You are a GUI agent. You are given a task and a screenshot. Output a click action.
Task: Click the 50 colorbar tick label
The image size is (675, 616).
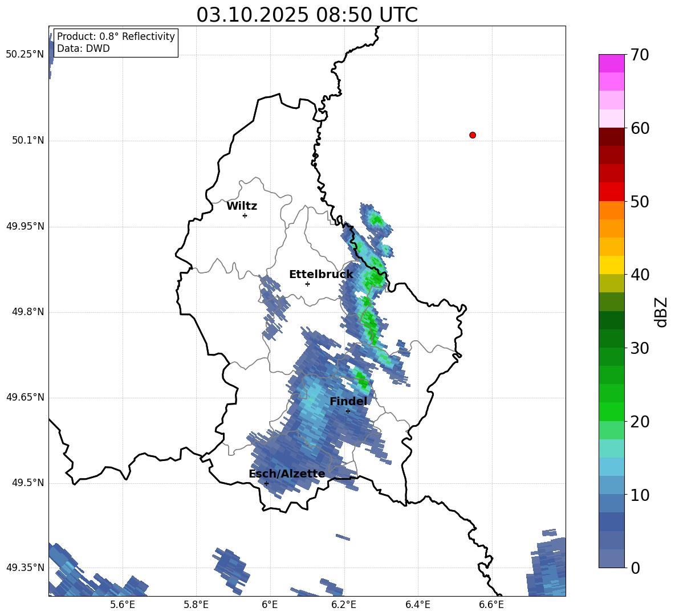640,202
